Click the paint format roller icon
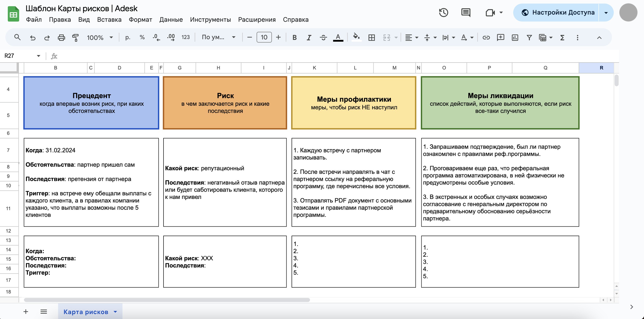 point(75,37)
